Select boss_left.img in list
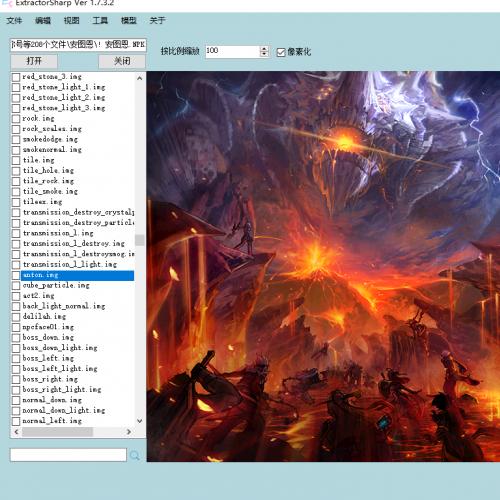The image size is (500, 500). [48, 358]
